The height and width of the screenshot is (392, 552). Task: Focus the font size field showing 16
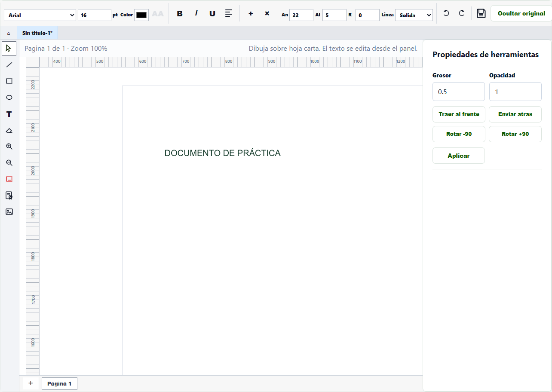(x=95, y=15)
